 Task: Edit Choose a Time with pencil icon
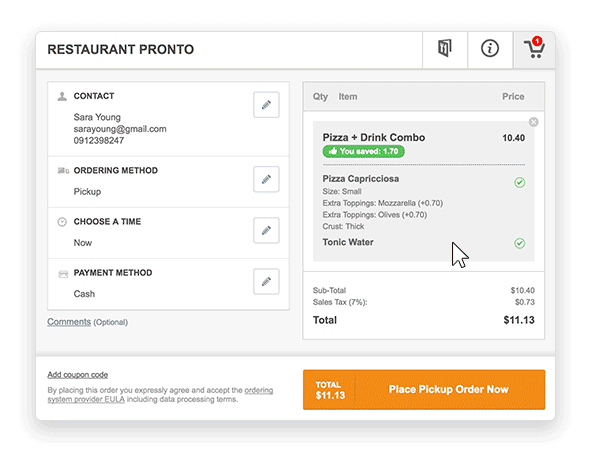click(266, 230)
